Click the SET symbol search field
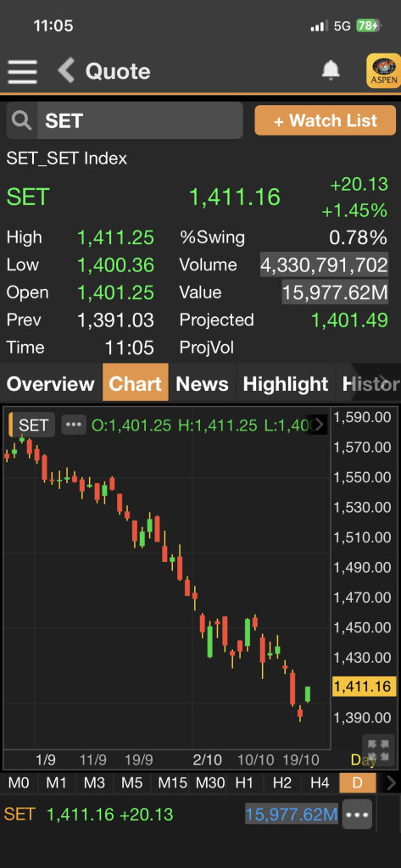 pos(140,120)
